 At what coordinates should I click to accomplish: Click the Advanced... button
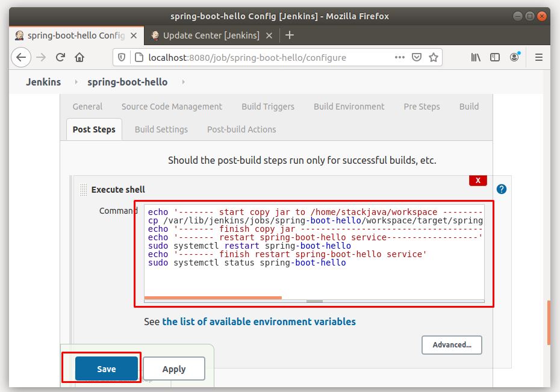452,345
